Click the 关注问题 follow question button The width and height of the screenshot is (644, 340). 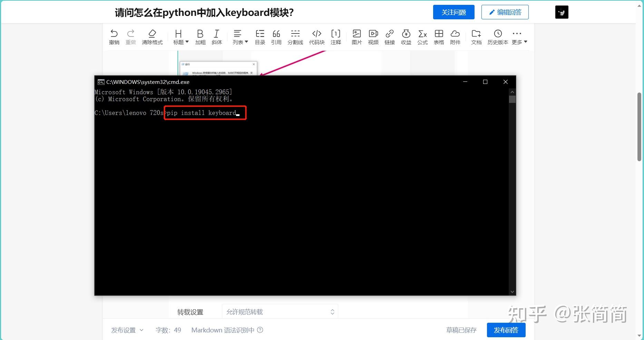tap(453, 12)
